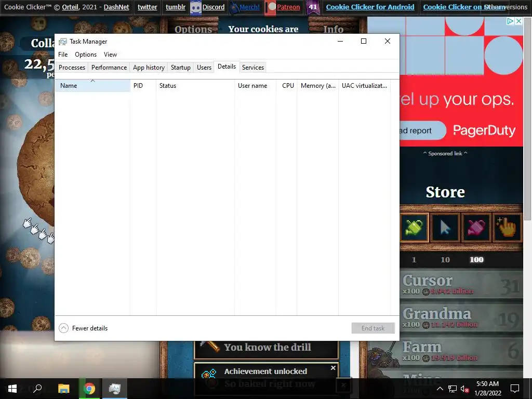Sort by the Name column header
The image size is (532, 399).
pyautogui.click(x=92, y=86)
